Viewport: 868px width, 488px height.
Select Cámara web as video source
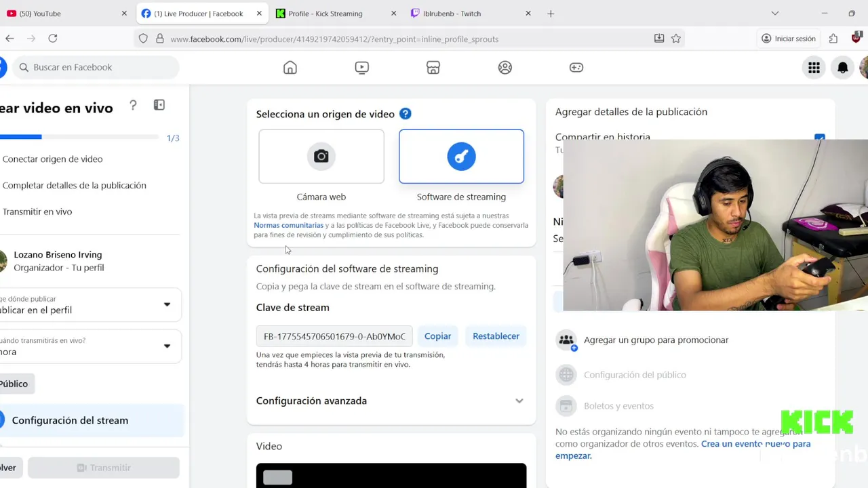pos(321,157)
